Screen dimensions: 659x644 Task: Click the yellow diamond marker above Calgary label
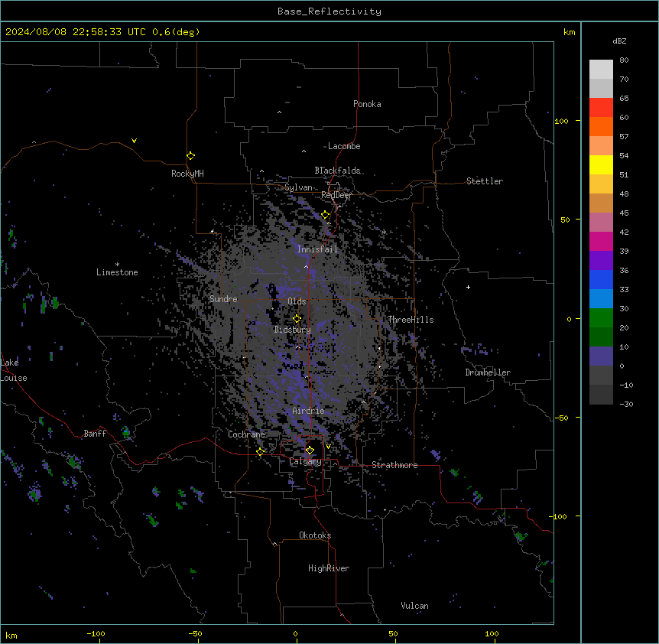coord(310,450)
